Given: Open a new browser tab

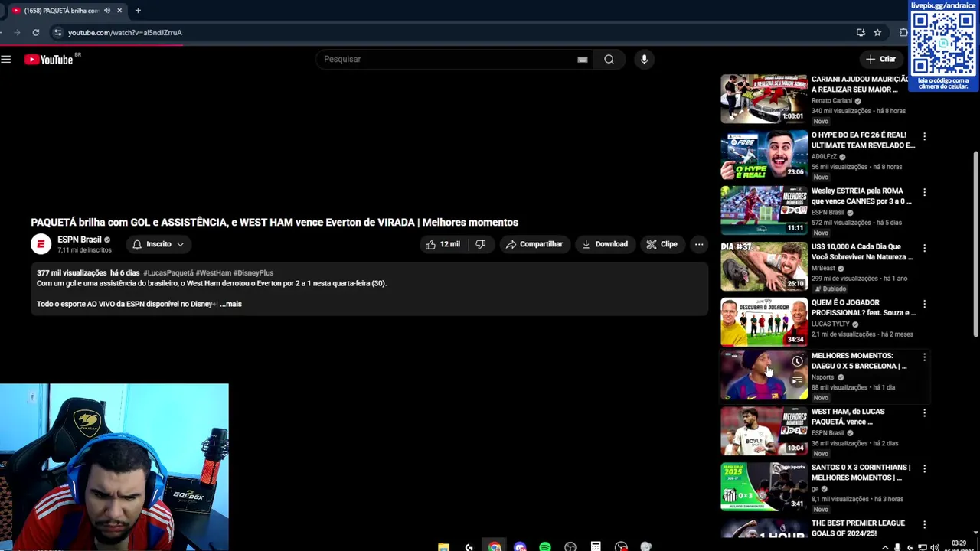Looking at the screenshot, I should click(x=138, y=11).
